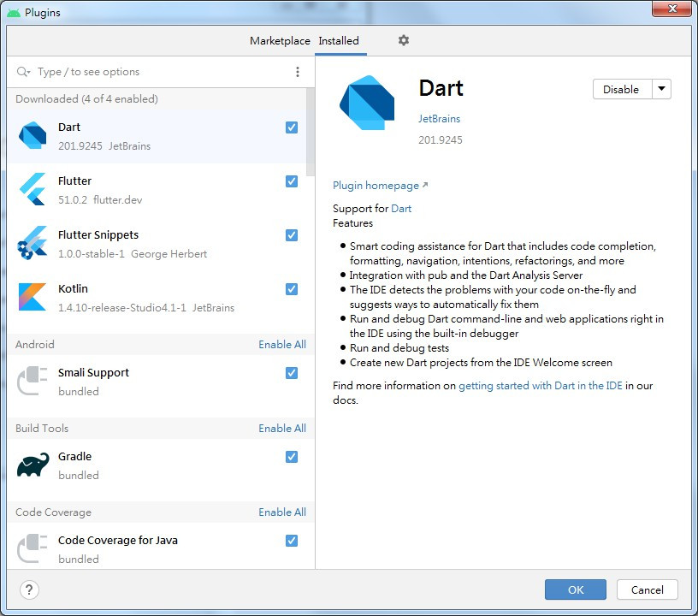Select the Code Coverage for Java name
This screenshot has width=698, height=616.
coord(118,541)
